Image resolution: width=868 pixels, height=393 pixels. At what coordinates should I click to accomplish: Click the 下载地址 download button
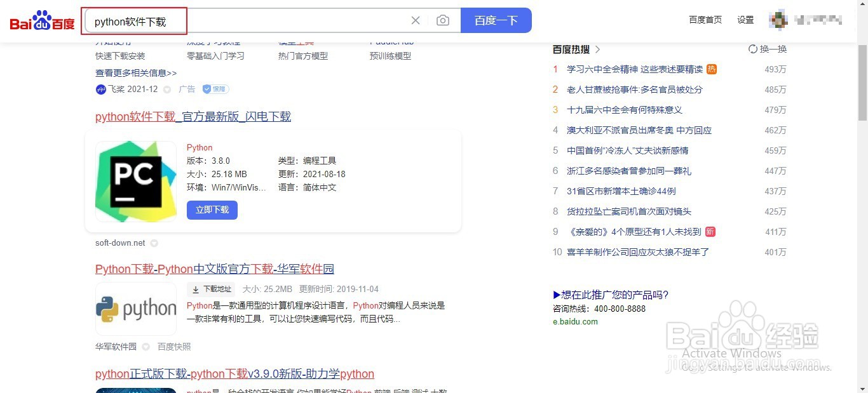coord(211,289)
